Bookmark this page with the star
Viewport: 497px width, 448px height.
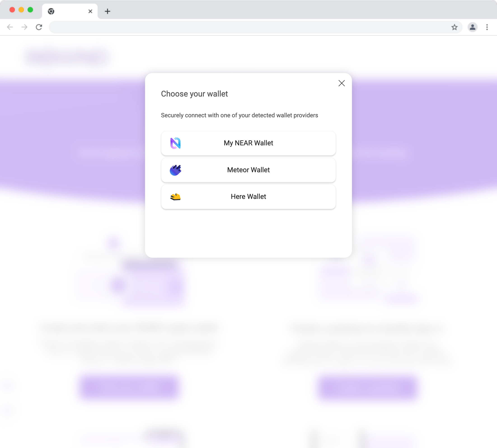pyautogui.click(x=455, y=27)
